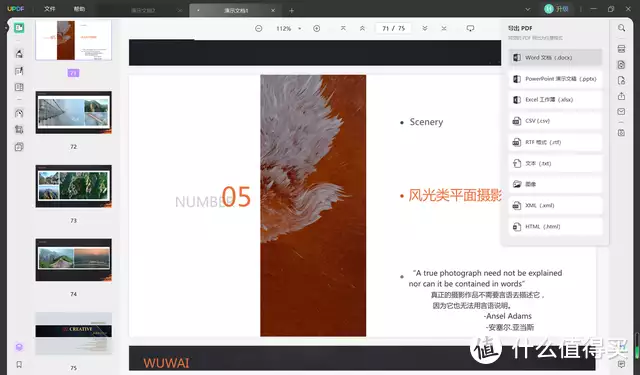Open the zoom percentage dropdown
The width and height of the screenshot is (640, 375).
[x=299, y=29]
